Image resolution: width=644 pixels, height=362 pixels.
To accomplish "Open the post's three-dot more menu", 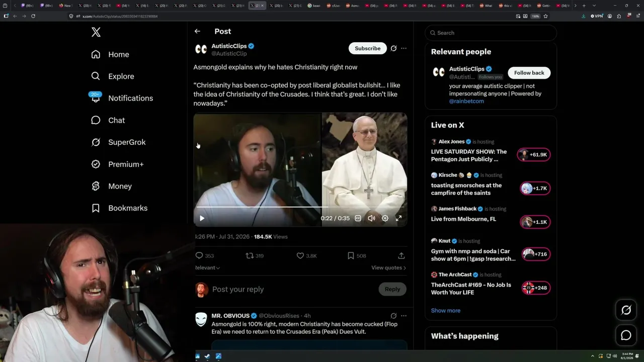I will (x=404, y=48).
